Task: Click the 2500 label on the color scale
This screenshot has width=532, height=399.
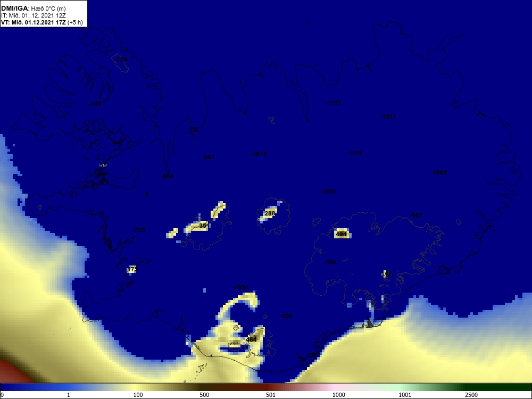Action: (x=471, y=395)
